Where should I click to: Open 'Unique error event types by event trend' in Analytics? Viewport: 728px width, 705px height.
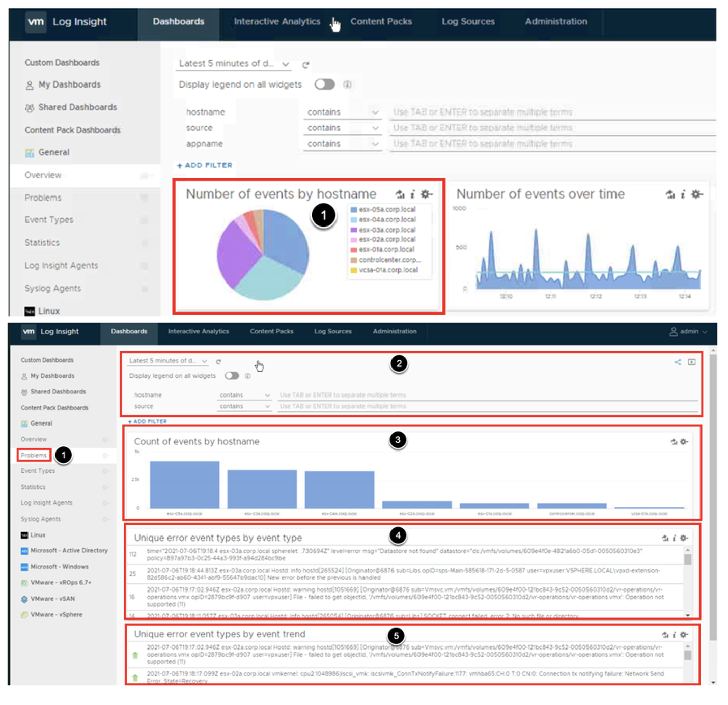[665, 635]
